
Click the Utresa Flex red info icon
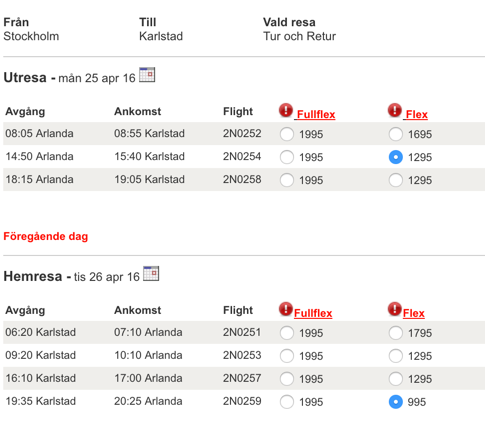395,110
